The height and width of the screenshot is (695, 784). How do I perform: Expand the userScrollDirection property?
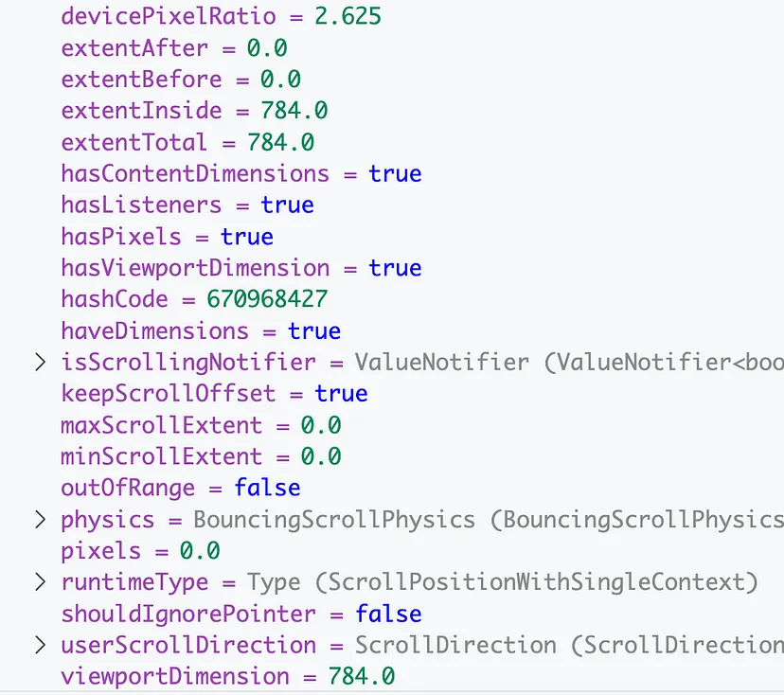[40, 645]
